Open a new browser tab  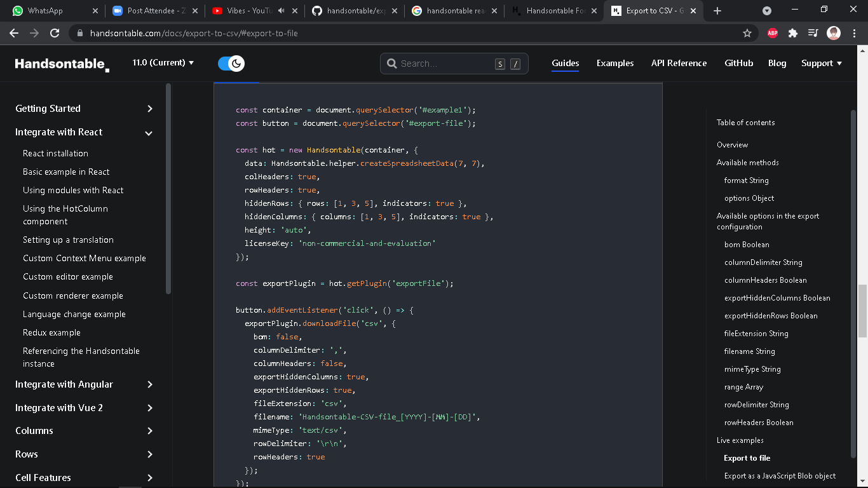click(x=717, y=11)
